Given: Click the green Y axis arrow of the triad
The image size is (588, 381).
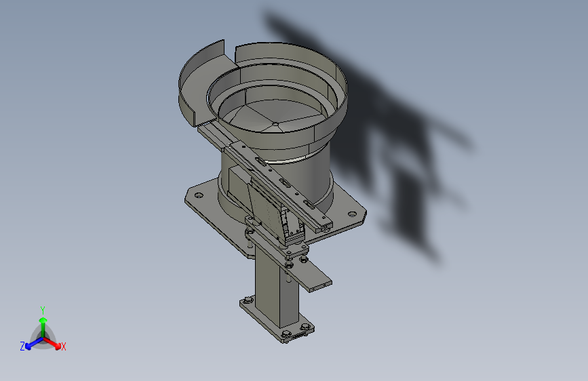Looking at the screenshot, I should pyautogui.click(x=43, y=327).
